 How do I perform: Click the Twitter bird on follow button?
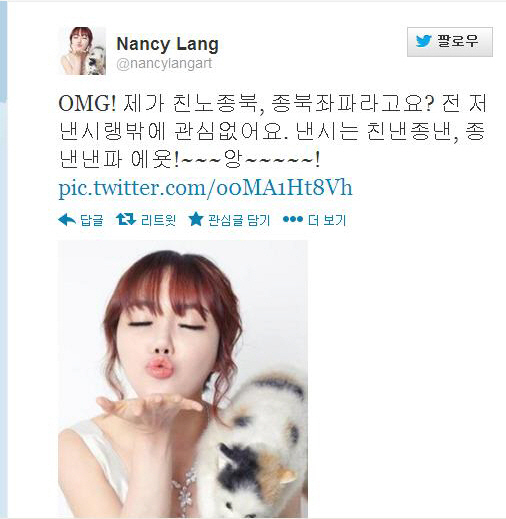423,41
